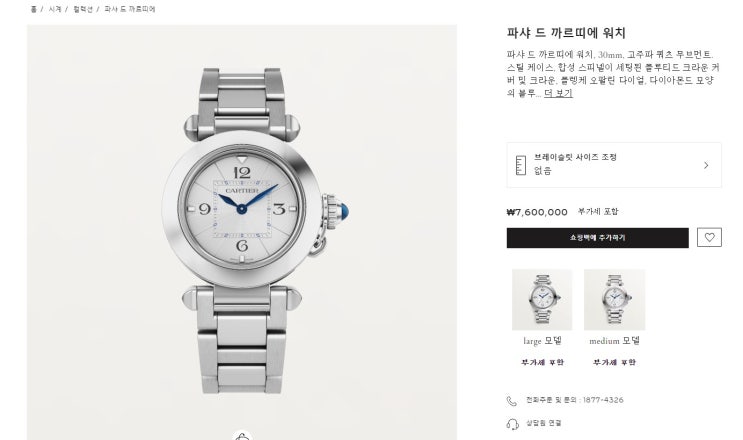Open 시계 breadcrumb link
The width and height of the screenshot is (743, 440).
coord(54,9)
